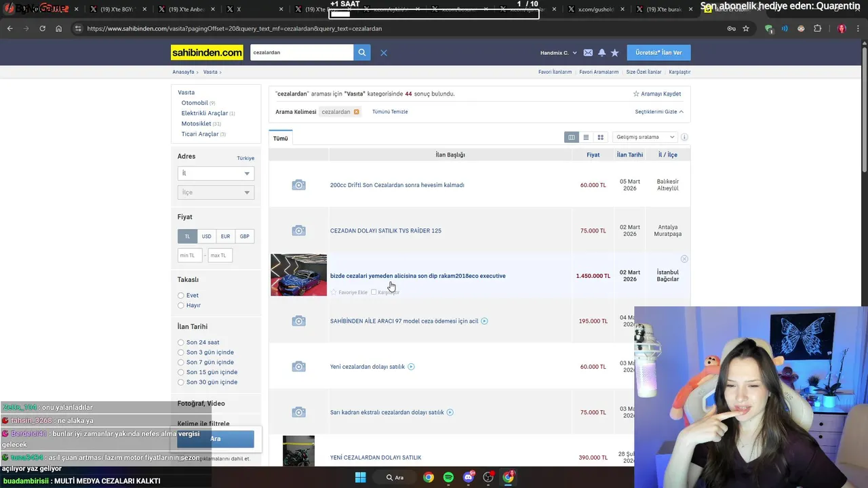Screen dimensions: 868x488
Task: Bookmark page with address bar star
Action: (x=746, y=28)
